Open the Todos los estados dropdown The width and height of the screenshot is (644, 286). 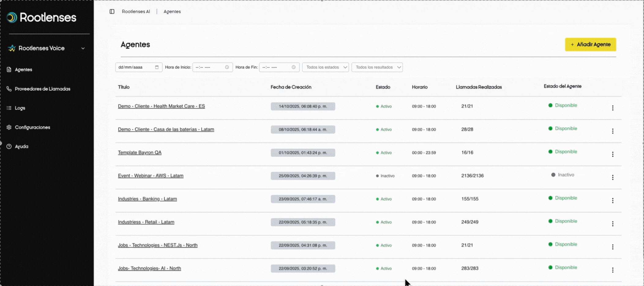(x=325, y=67)
